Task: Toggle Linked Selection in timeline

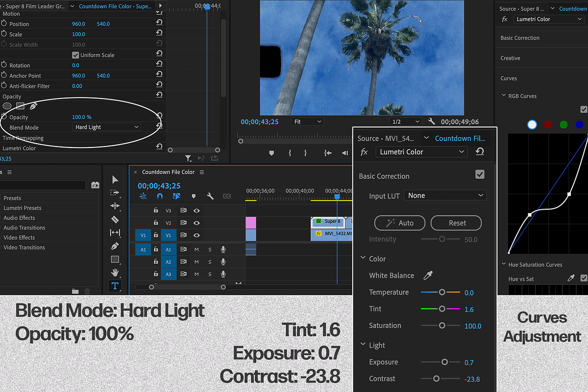Action: tap(176, 196)
